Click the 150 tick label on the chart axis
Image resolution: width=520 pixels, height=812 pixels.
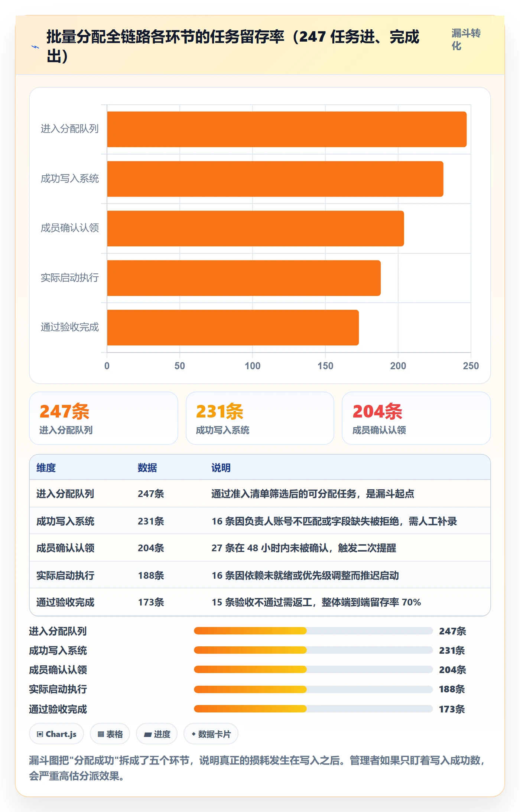pyautogui.click(x=325, y=366)
